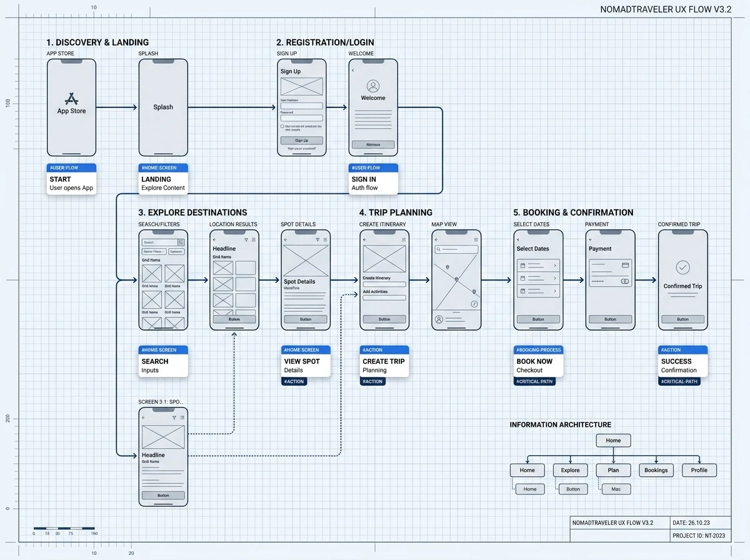Screen dimensions: 750x560
Task: Click Sign Up button on Sign Up screen
Action: [302, 141]
